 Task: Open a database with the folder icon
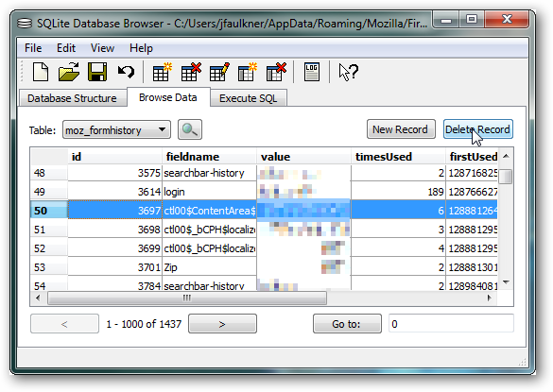pos(69,72)
